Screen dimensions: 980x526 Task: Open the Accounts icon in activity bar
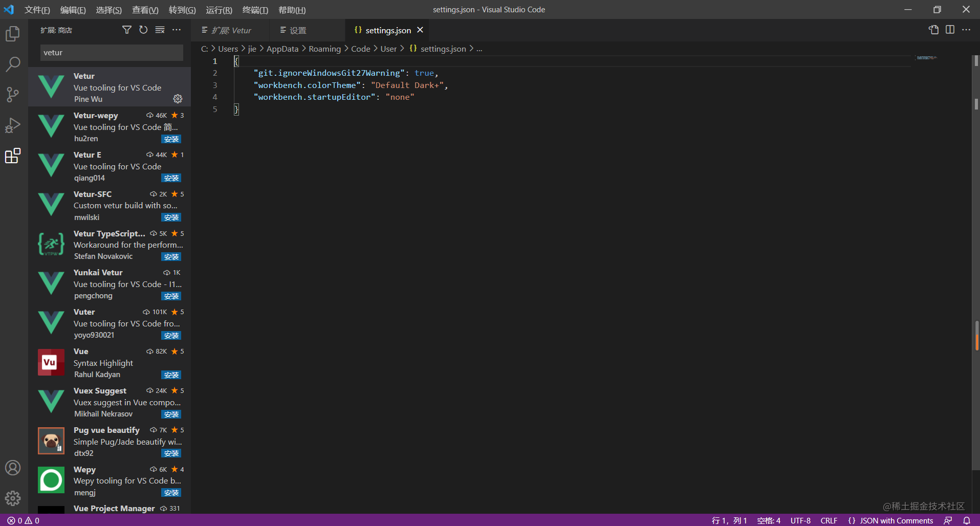pyautogui.click(x=13, y=468)
